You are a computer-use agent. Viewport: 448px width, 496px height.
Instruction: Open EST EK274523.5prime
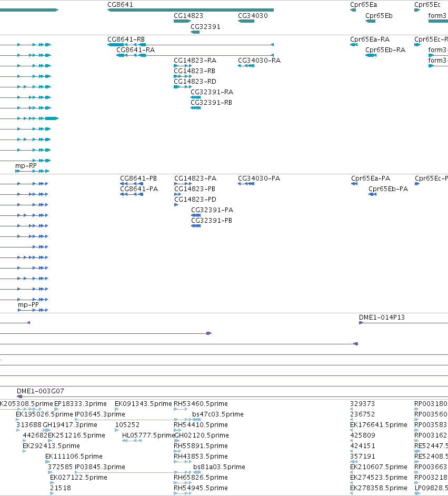(x=379, y=478)
